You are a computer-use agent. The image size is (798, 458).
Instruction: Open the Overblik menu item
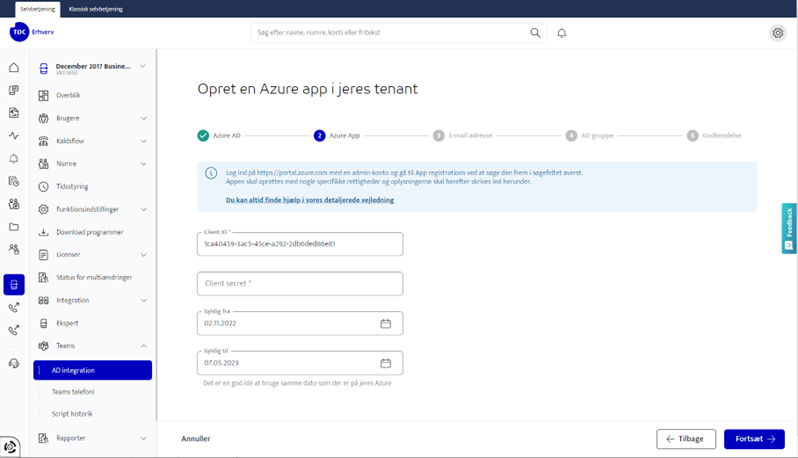68,95
